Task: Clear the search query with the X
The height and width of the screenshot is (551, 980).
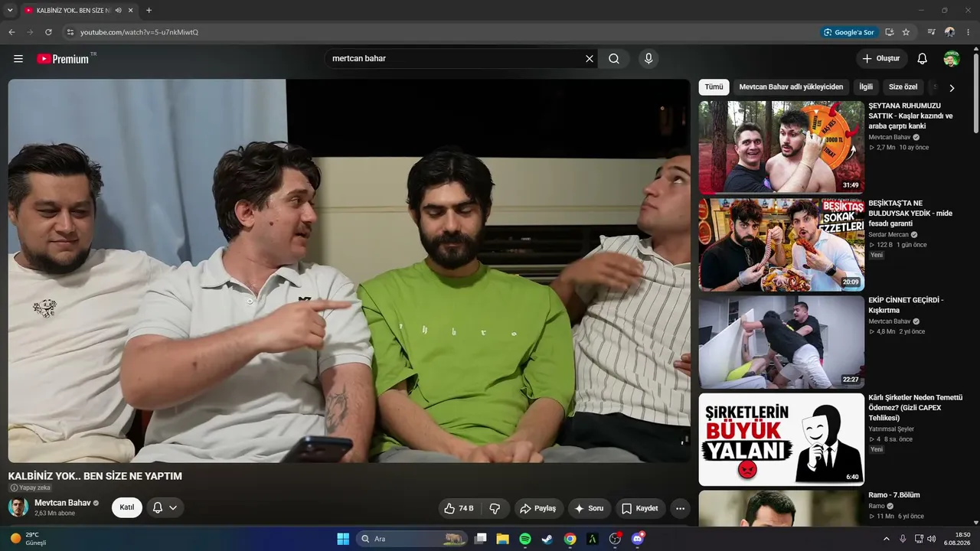Action: point(590,59)
